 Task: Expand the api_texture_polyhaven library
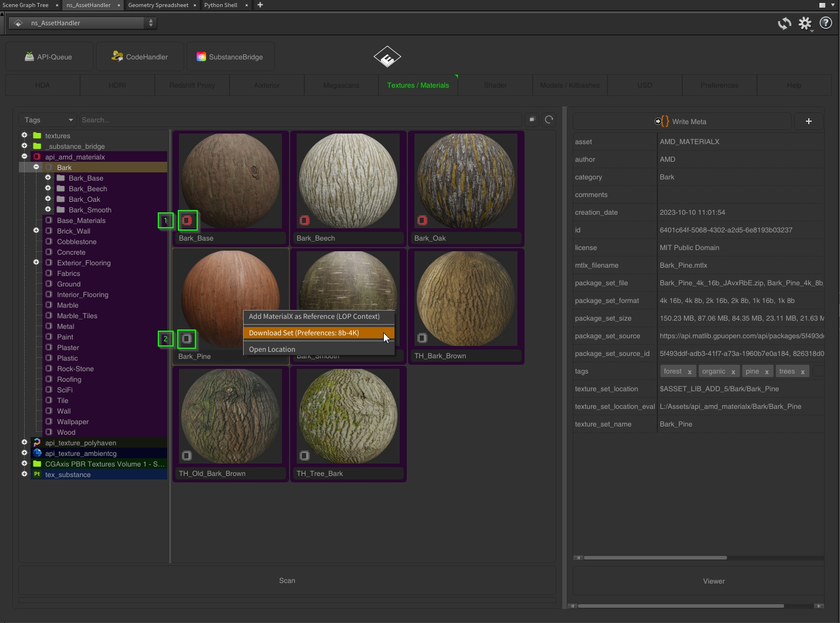point(24,443)
